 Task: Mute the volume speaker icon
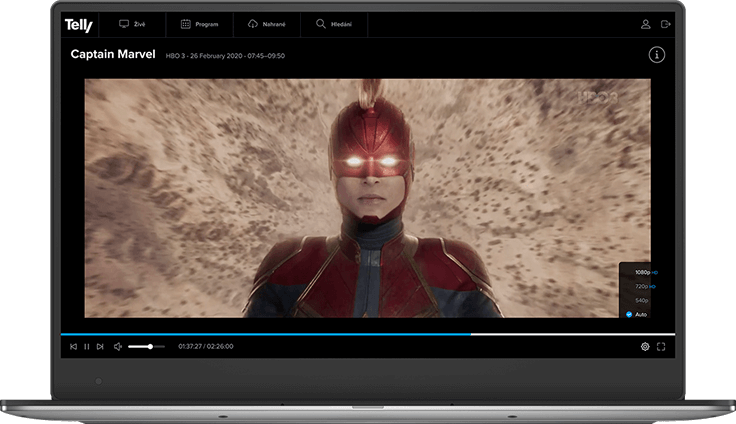coord(118,347)
